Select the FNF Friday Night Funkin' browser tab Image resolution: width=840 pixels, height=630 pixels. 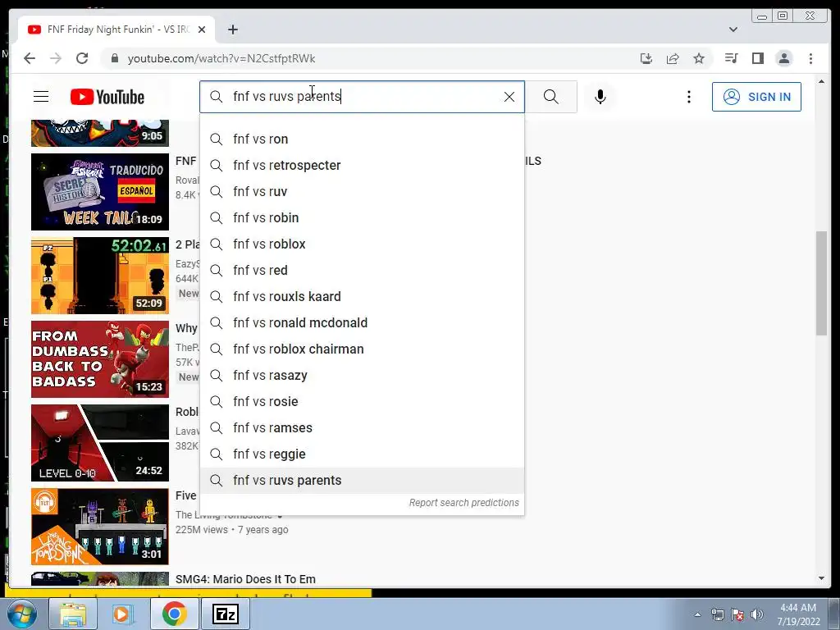coord(116,30)
